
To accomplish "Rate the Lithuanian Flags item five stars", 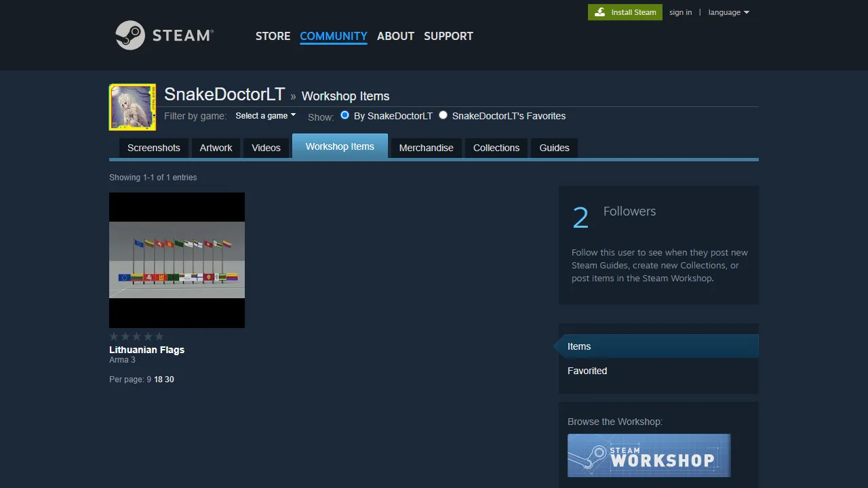I will point(159,336).
